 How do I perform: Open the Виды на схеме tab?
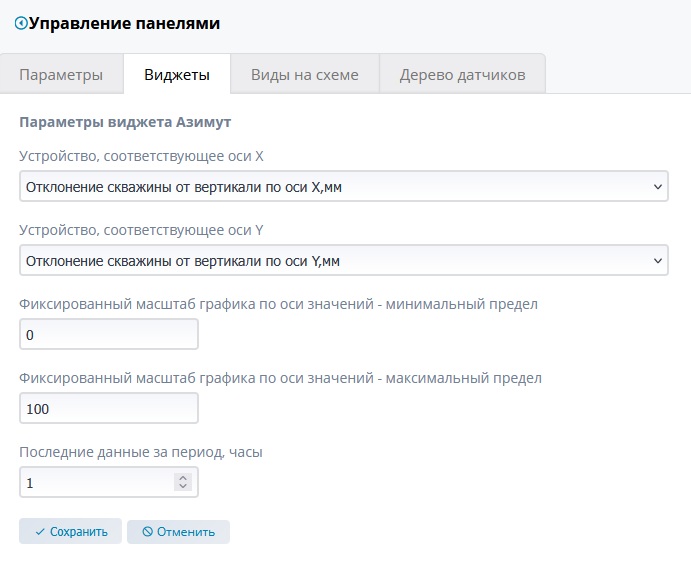pyautogui.click(x=304, y=75)
